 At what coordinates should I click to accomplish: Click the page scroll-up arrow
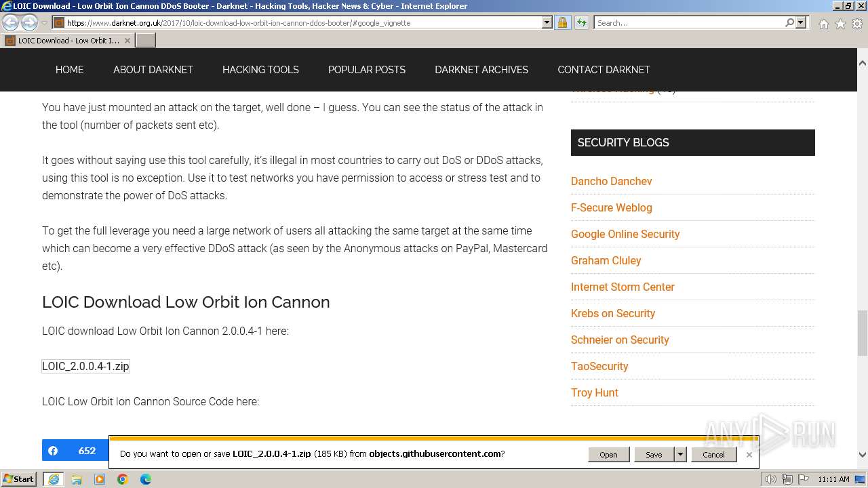click(x=862, y=63)
